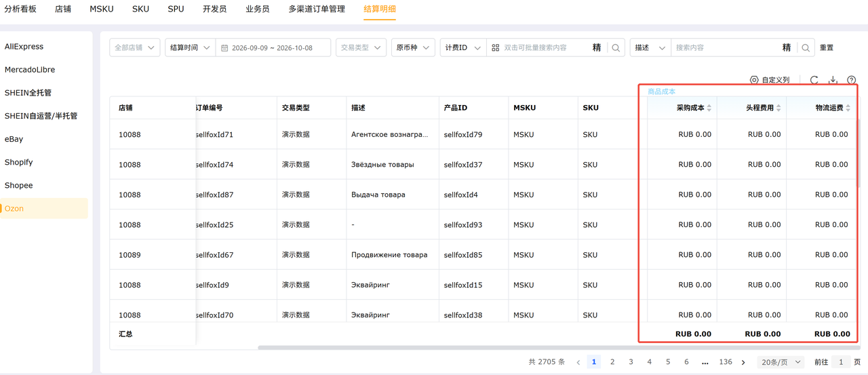Click store 10089 cell
The width and height of the screenshot is (868, 375).
130,255
